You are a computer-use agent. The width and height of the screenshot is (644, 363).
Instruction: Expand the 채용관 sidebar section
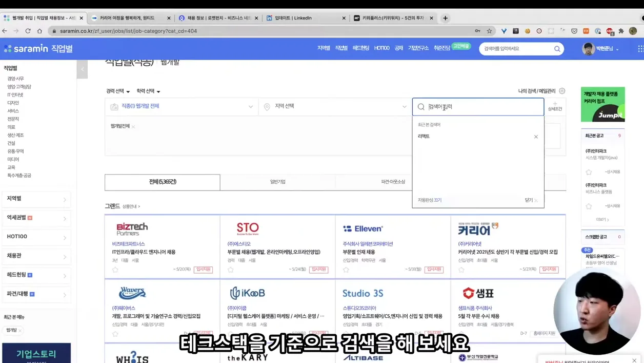pyautogui.click(x=36, y=256)
